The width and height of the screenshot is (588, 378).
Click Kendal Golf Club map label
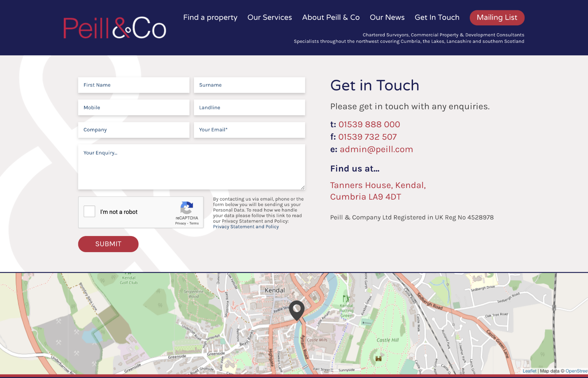[x=129, y=280]
